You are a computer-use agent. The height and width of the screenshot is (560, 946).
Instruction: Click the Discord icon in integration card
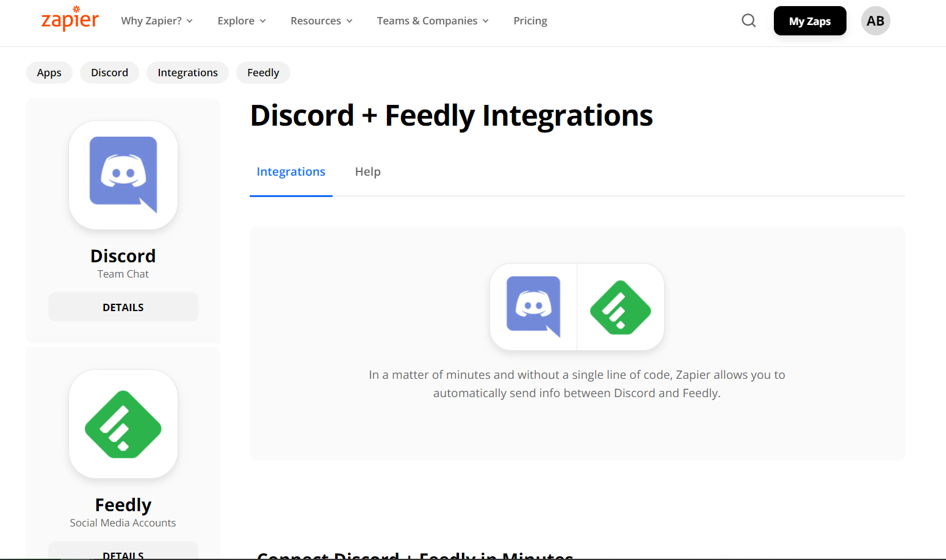coord(533,307)
